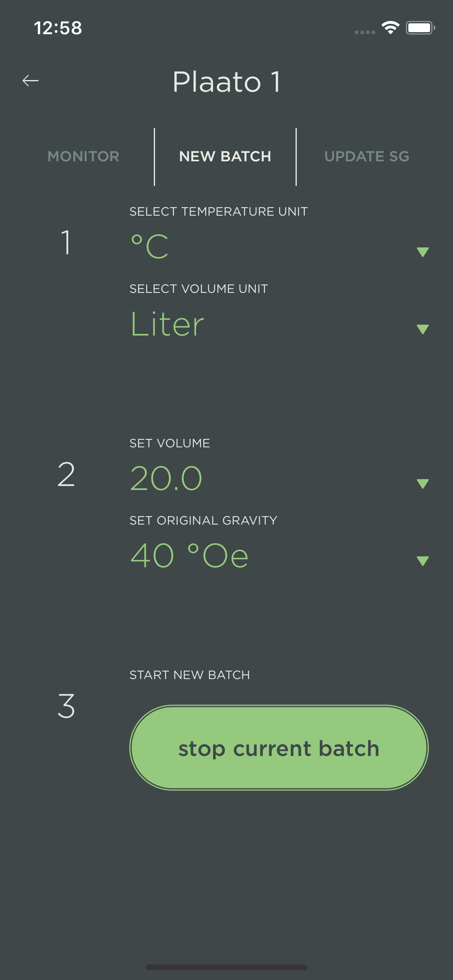
Task: Tap the 12:58 clock in status bar
Action: (x=58, y=28)
